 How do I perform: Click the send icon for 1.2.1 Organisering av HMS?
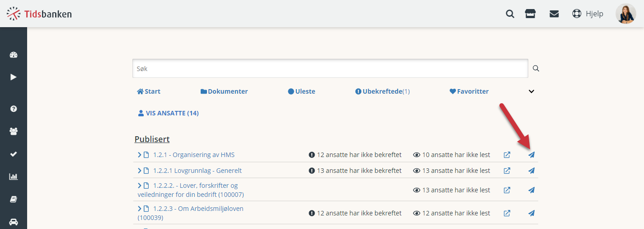(531, 155)
